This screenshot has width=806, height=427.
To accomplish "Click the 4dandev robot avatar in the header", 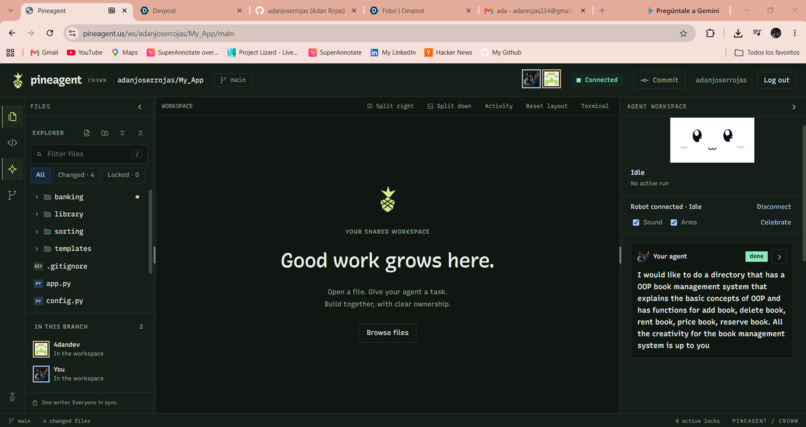I will [x=552, y=79].
